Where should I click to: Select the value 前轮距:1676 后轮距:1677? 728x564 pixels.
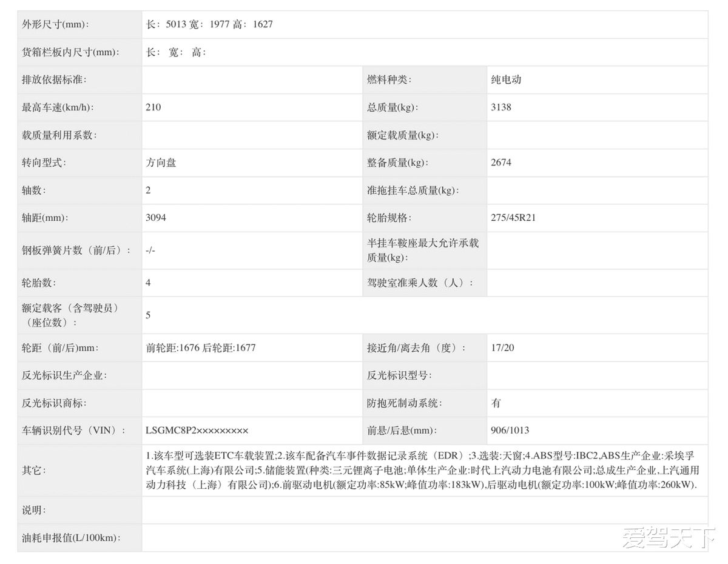201,348
